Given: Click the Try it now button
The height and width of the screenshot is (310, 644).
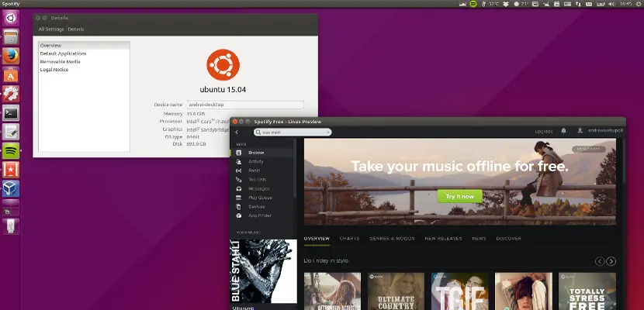Looking at the screenshot, I should [x=459, y=196].
